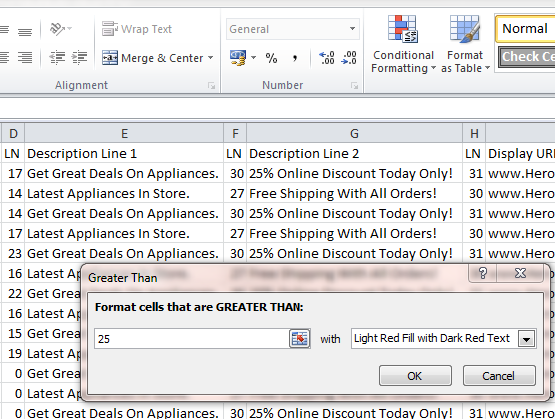Open the orientation text angle tool
The width and height of the screenshot is (555, 419).
[61, 29]
